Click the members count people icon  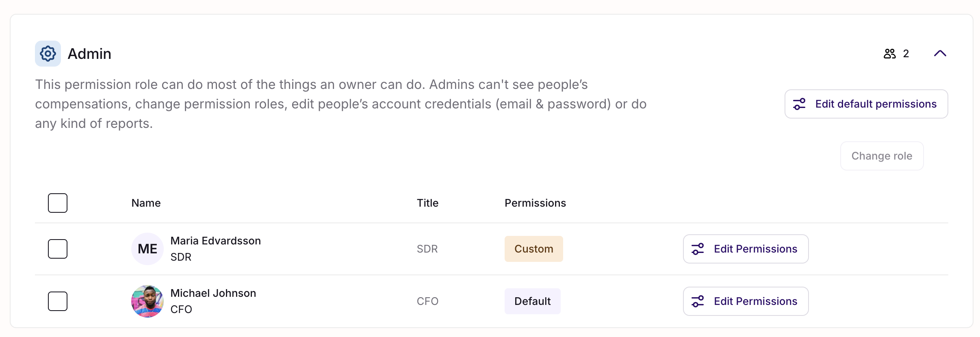tap(889, 54)
